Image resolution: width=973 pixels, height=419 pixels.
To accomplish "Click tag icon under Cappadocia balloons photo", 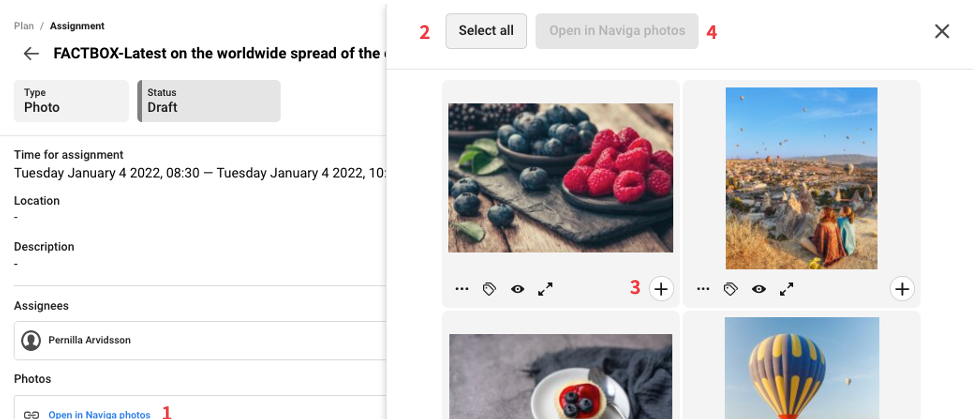I will click(731, 289).
